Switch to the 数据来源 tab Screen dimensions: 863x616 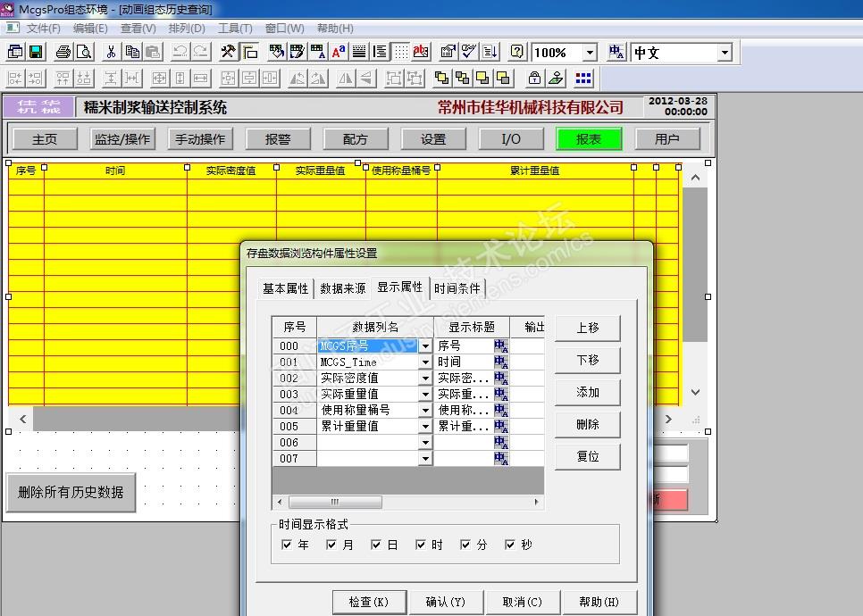point(343,288)
